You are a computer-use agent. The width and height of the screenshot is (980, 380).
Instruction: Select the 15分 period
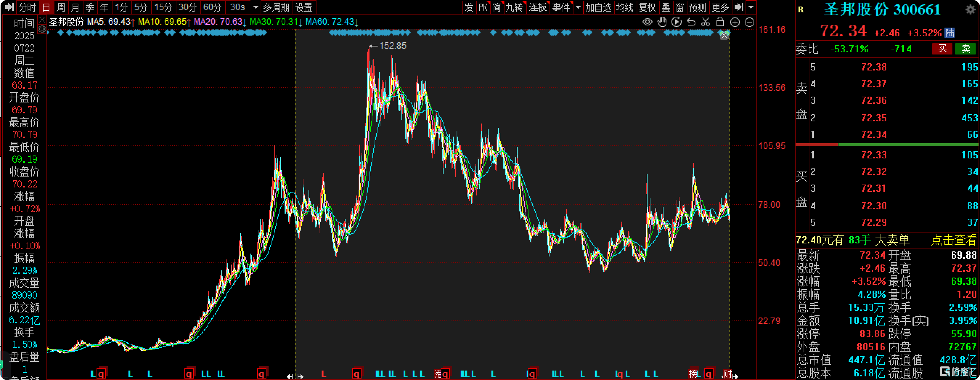163,7
